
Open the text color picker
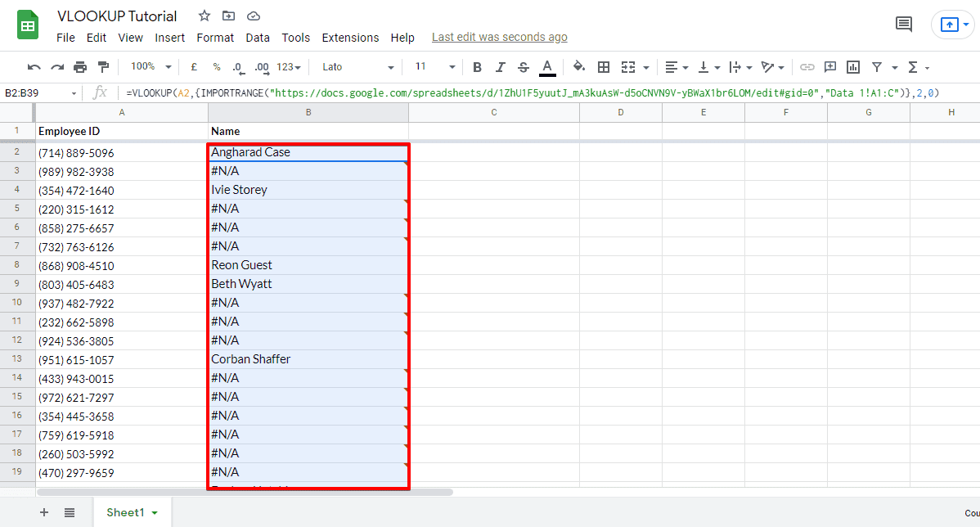pyautogui.click(x=546, y=66)
